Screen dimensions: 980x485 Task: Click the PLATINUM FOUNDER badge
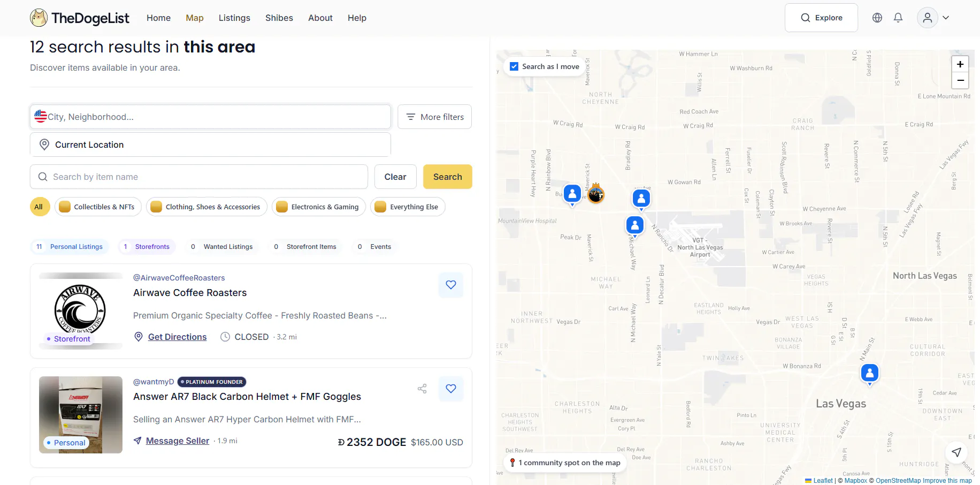coord(212,382)
